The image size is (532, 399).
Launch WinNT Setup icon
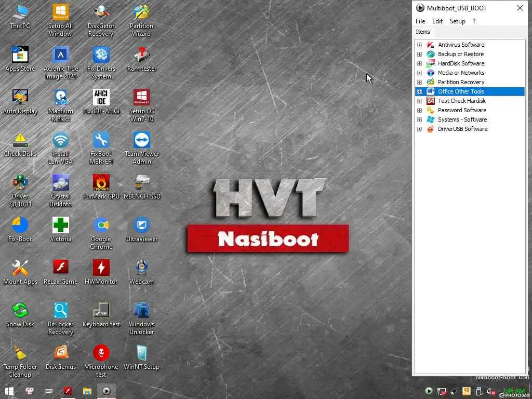[141, 358]
